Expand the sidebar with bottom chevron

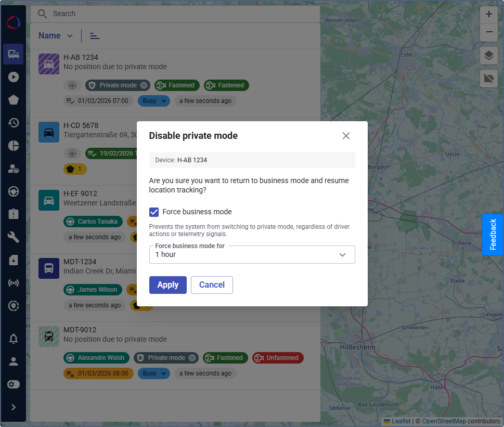tap(13, 407)
